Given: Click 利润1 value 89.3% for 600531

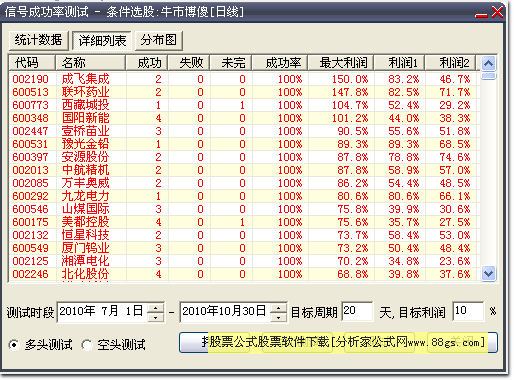Looking at the screenshot, I should click(x=404, y=144).
